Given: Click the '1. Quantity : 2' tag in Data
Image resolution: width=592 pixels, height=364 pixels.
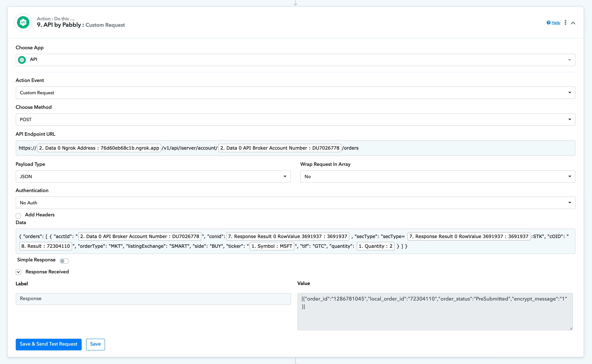Looking at the screenshot, I should pos(375,246).
